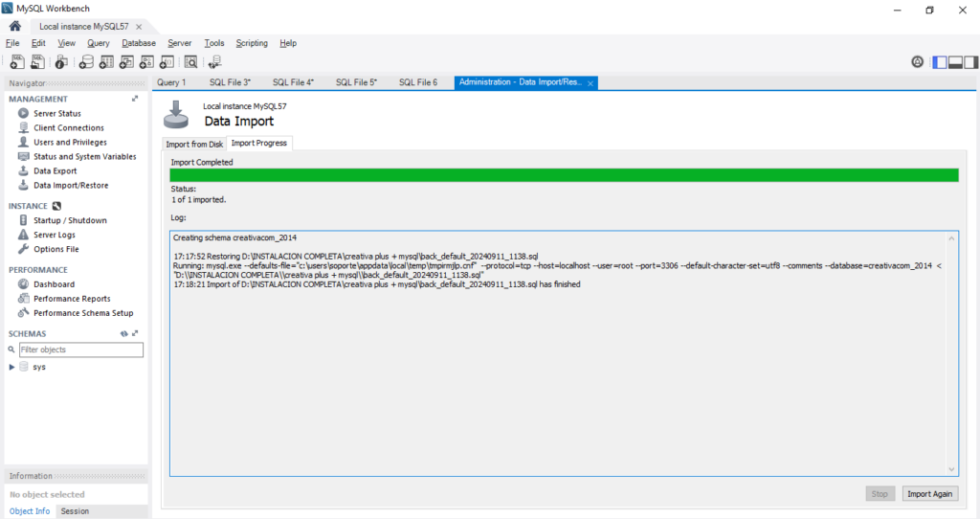Open Data Import/Restore

point(71,185)
